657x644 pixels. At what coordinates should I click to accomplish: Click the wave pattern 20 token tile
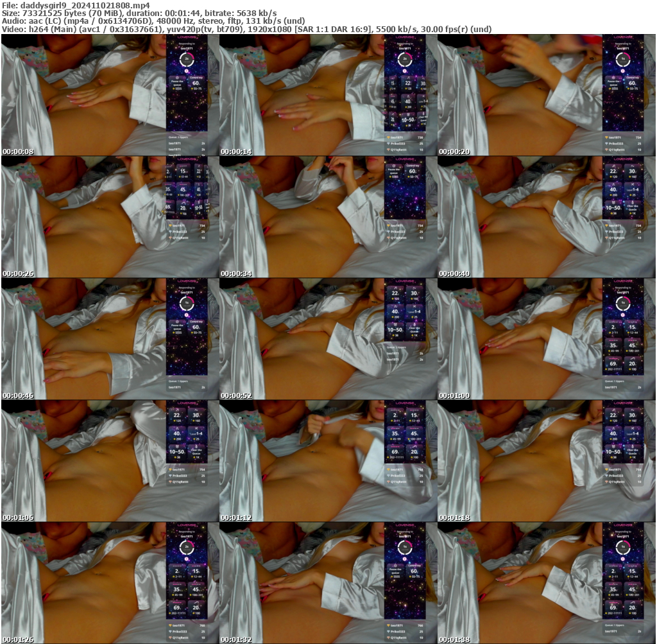633,365
